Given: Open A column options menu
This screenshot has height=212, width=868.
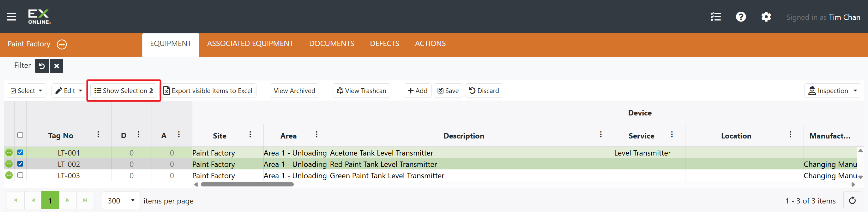Looking at the screenshot, I should [x=179, y=135].
